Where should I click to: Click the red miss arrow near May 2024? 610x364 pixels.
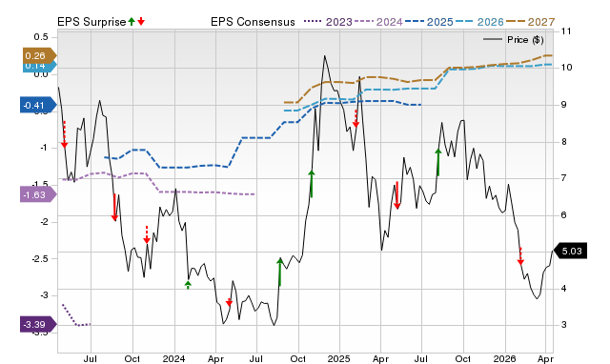point(229,302)
